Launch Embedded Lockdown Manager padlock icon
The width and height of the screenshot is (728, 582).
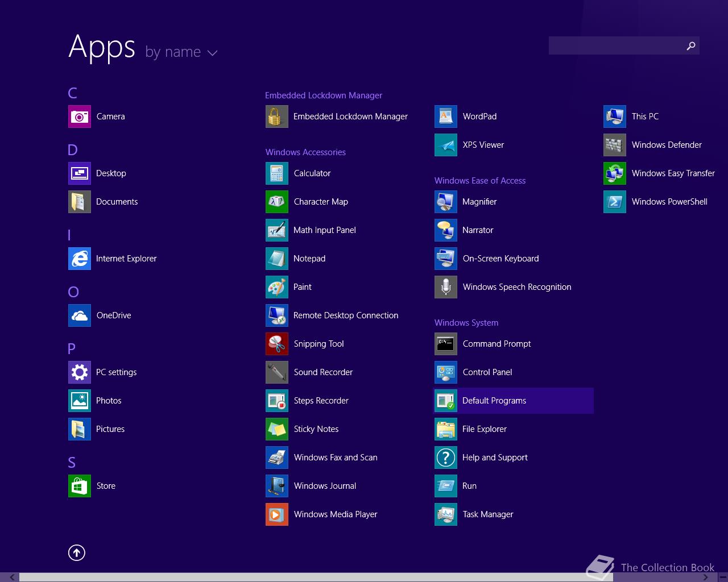pyautogui.click(x=277, y=117)
